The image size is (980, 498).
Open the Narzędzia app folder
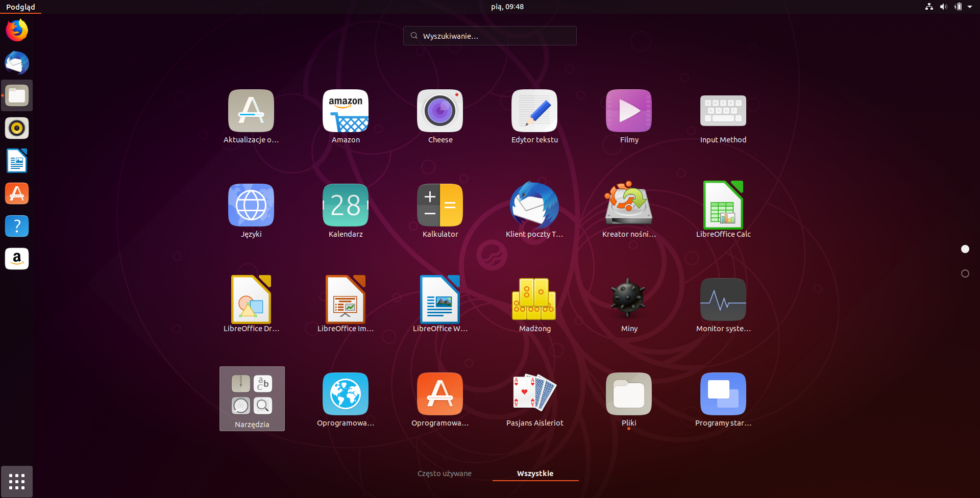(252, 399)
